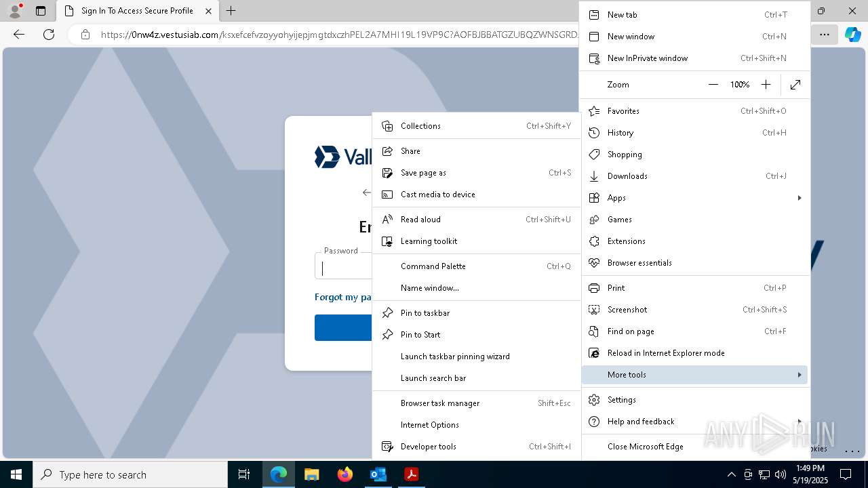Select Cast media to device
Image resolution: width=868 pixels, height=488 pixels.
(x=477, y=195)
